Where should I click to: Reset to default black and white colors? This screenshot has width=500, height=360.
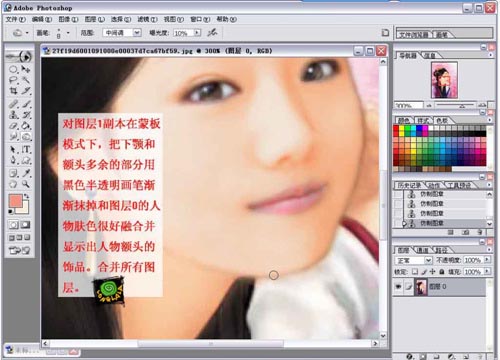[11, 211]
